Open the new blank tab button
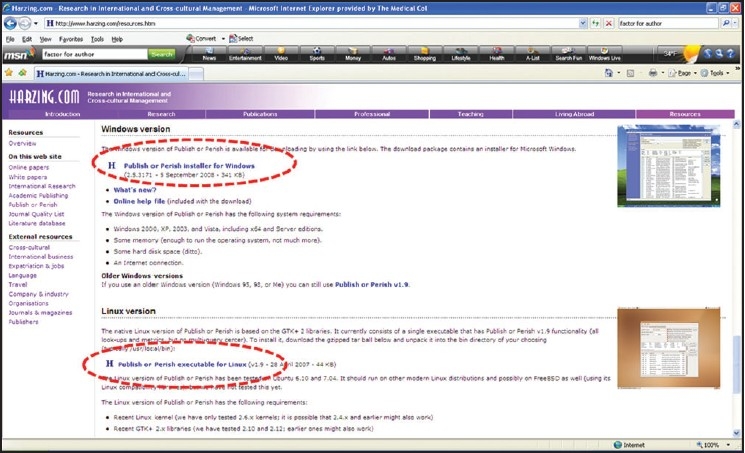Screen dimensions: 745x453 (x=196, y=74)
